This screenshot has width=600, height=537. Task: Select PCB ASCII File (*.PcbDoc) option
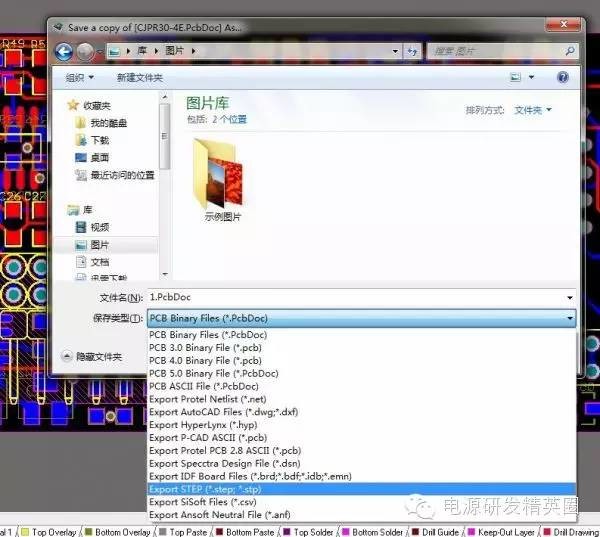click(x=203, y=386)
